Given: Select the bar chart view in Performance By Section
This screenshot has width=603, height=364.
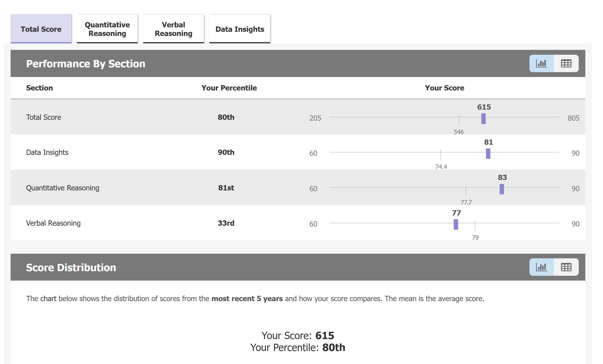Looking at the screenshot, I should (x=541, y=63).
